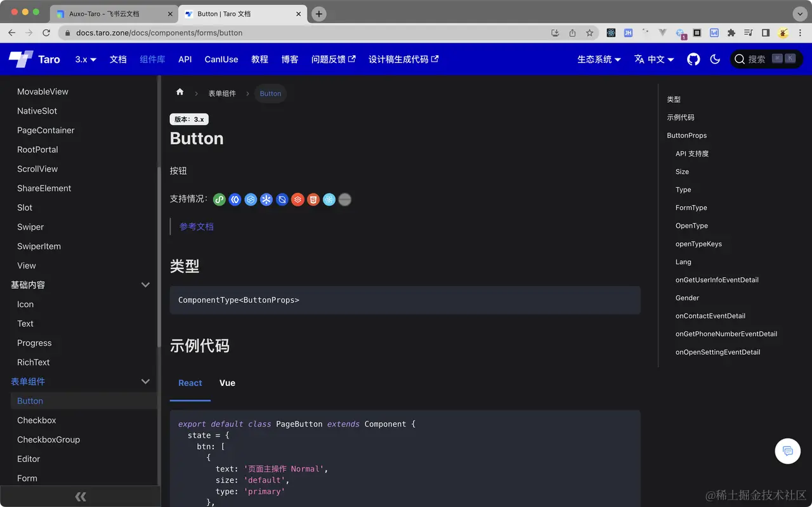Jump to ButtonProps via the table of contents

686,135
